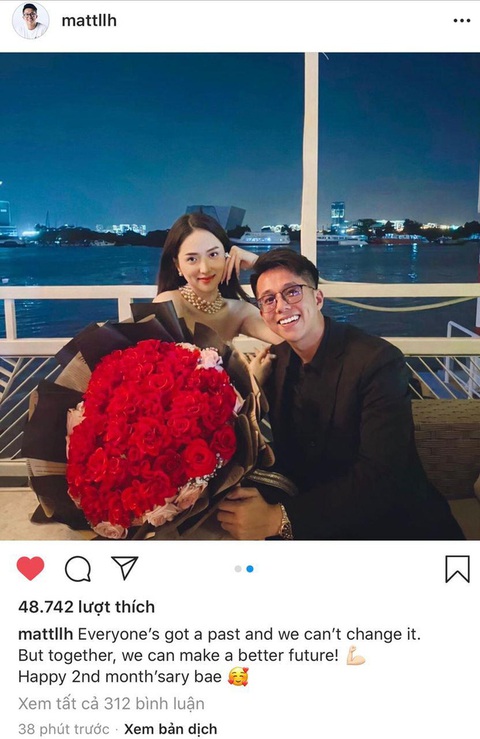Open mattllh username in the caption
480x739 pixels.
45,634
